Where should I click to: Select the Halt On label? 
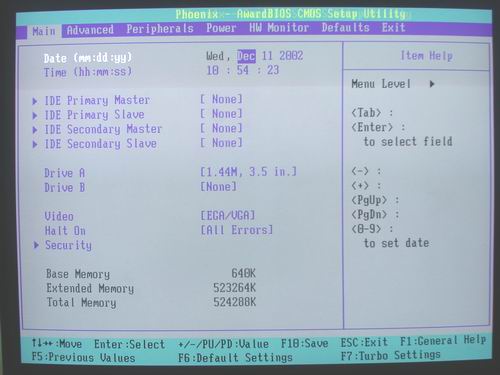(x=65, y=231)
